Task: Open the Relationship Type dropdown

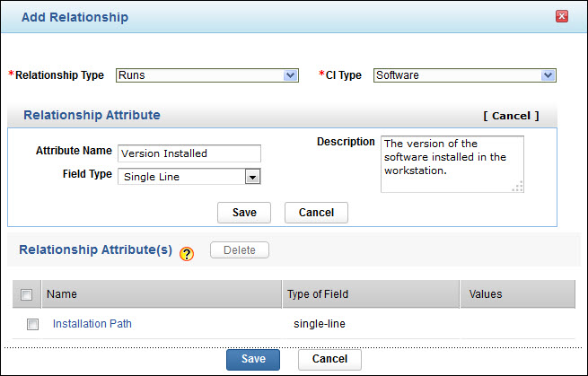Action: [207, 75]
